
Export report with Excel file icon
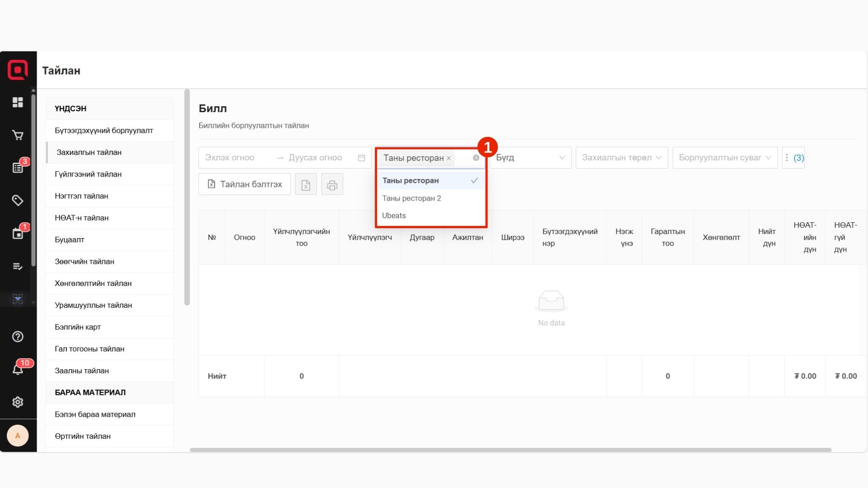(306, 184)
